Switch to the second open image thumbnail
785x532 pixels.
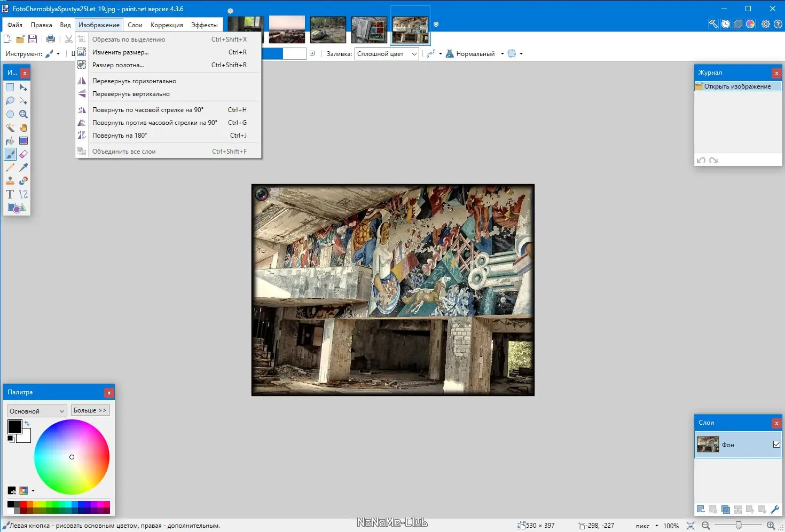tap(287, 29)
